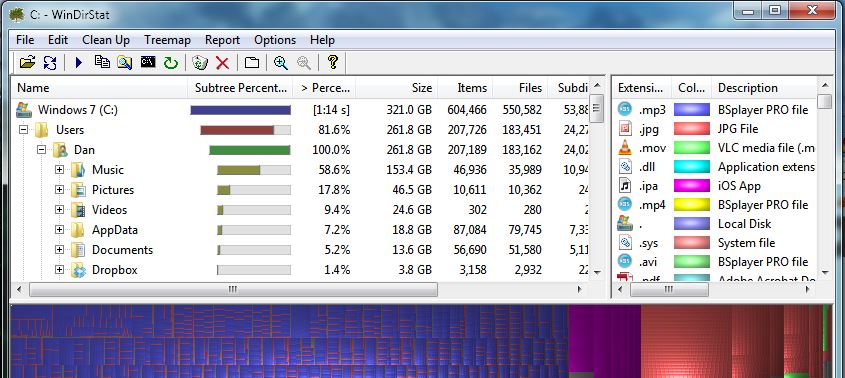Open the Help menu
Screen dimensions: 845x378
[x=322, y=40]
